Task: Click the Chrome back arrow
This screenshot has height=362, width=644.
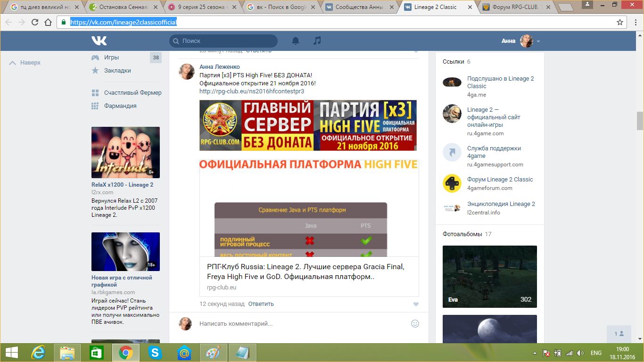Action: pos(8,22)
